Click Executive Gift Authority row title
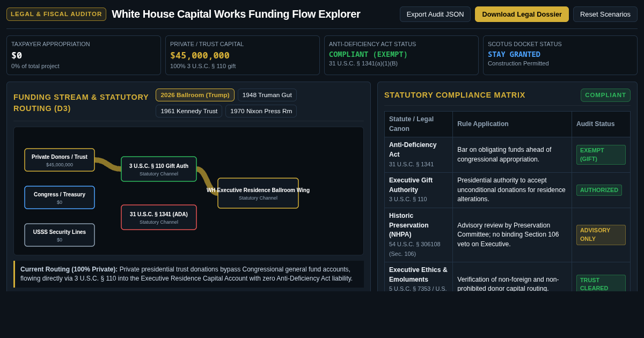This screenshot has height=338, width=644. (x=411, y=185)
